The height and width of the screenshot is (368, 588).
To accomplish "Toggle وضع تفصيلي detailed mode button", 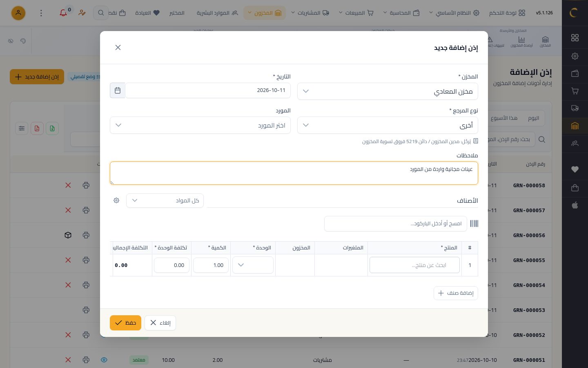I will (84, 76).
